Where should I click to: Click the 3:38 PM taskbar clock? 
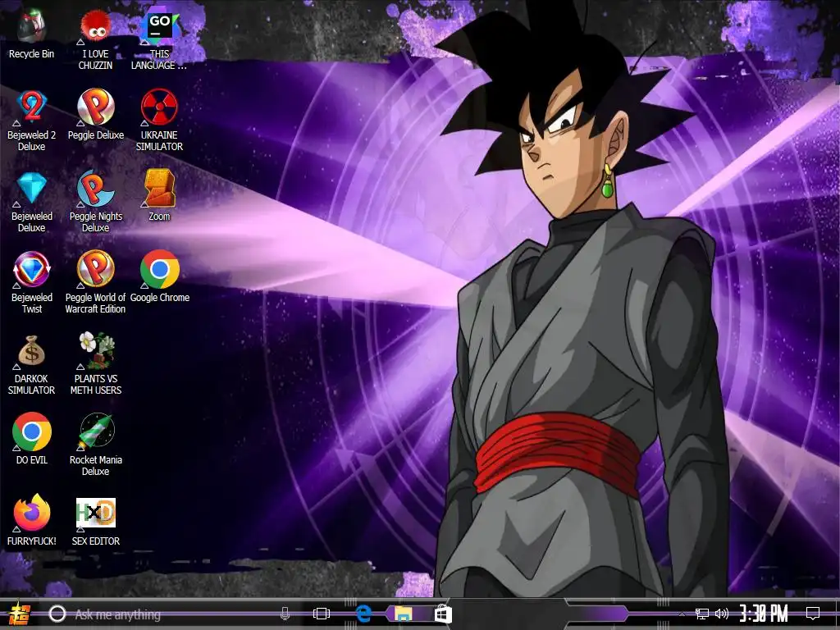coord(764,614)
